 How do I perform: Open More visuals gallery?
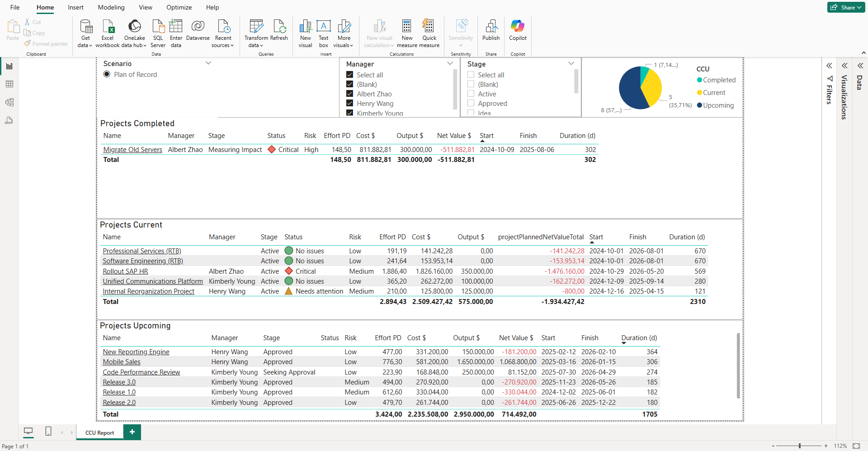pos(344,33)
